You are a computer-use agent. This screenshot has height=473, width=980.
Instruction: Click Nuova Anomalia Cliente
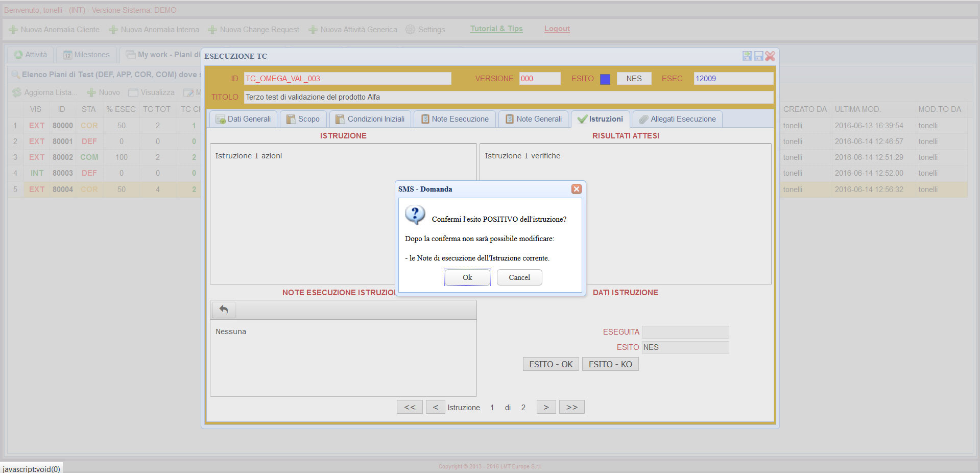pyautogui.click(x=55, y=30)
